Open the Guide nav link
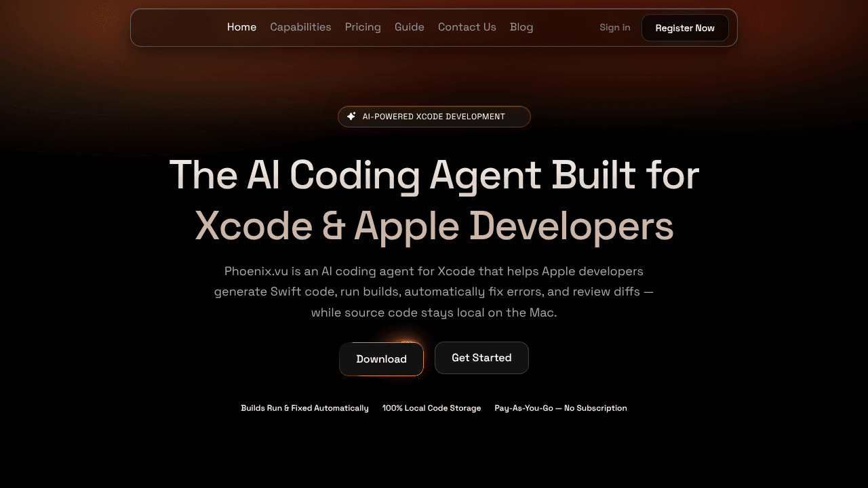Screen dimensions: 868x488 [410, 27]
